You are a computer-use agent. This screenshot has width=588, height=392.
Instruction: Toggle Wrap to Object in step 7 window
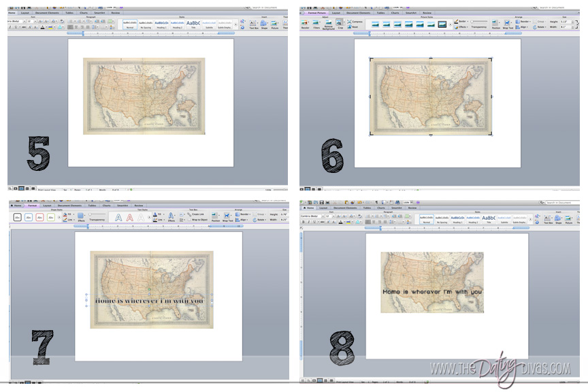coord(197,220)
